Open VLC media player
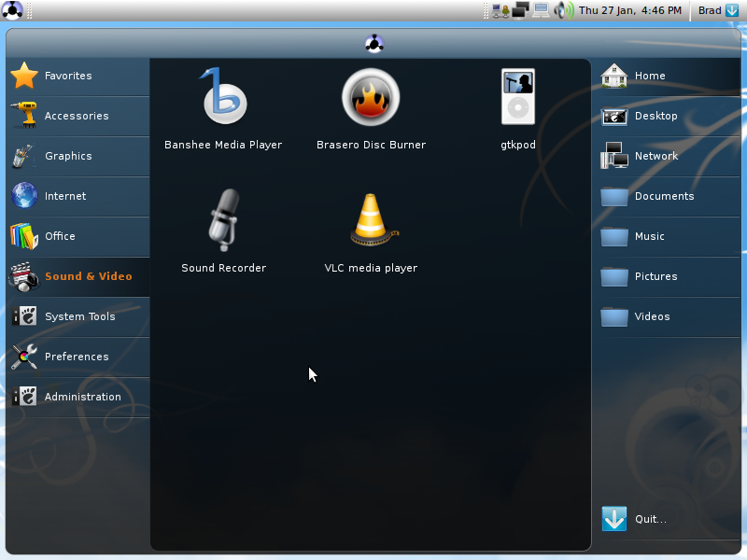 click(x=371, y=231)
